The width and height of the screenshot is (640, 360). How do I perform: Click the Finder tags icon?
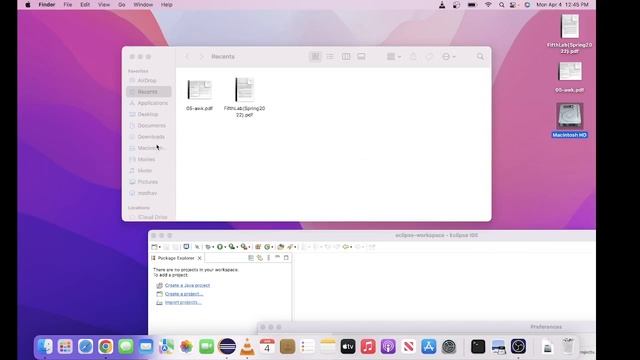pyautogui.click(x=429, y=57)
